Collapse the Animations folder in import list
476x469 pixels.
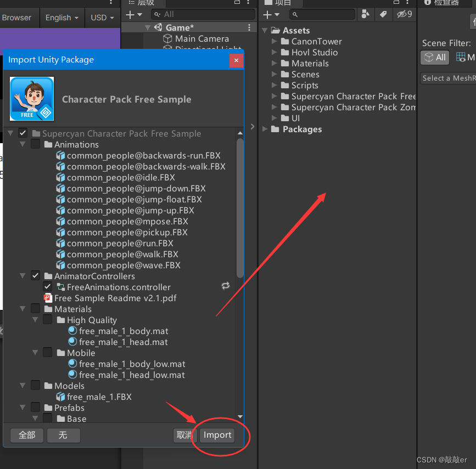pyautogui.click(x=23, y=144)
